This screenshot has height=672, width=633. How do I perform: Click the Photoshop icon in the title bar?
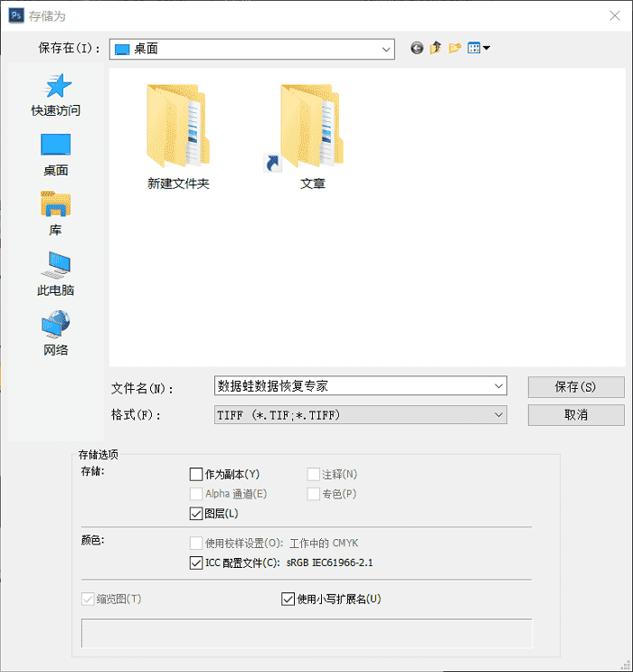16,16
